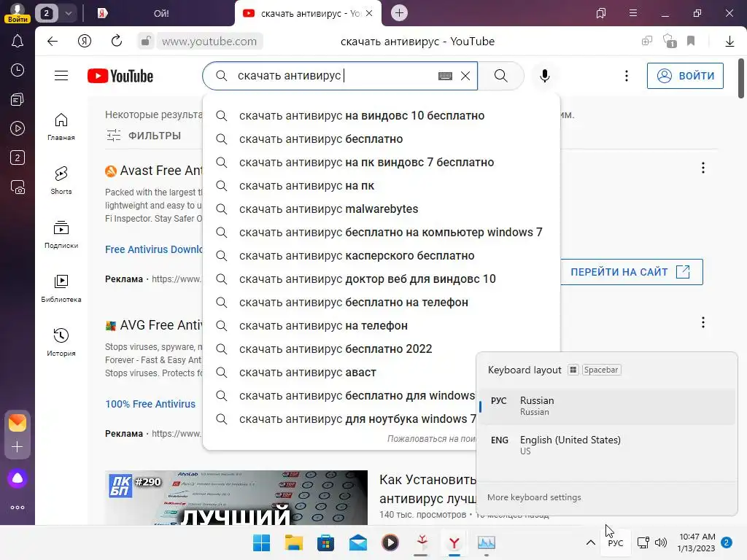Switch to the Ой! tab

(161, 13)
